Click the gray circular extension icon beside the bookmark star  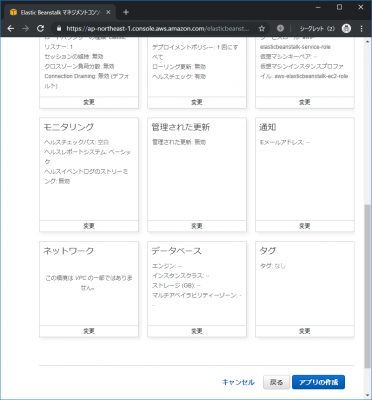tap(280, 29)
